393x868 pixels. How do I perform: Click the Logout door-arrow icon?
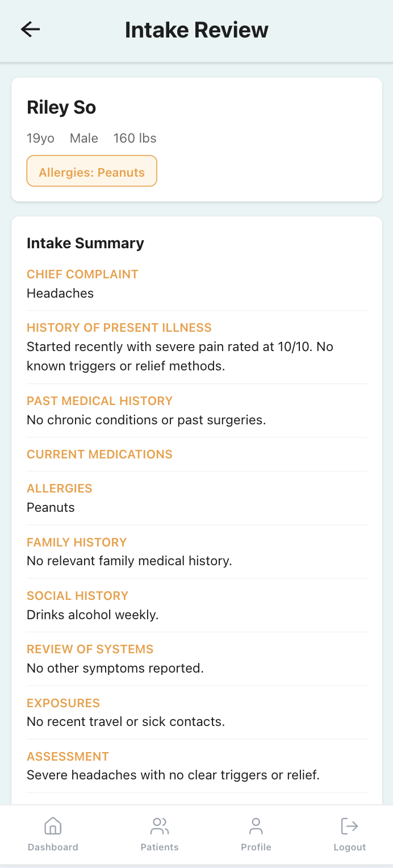pos(349,825)
